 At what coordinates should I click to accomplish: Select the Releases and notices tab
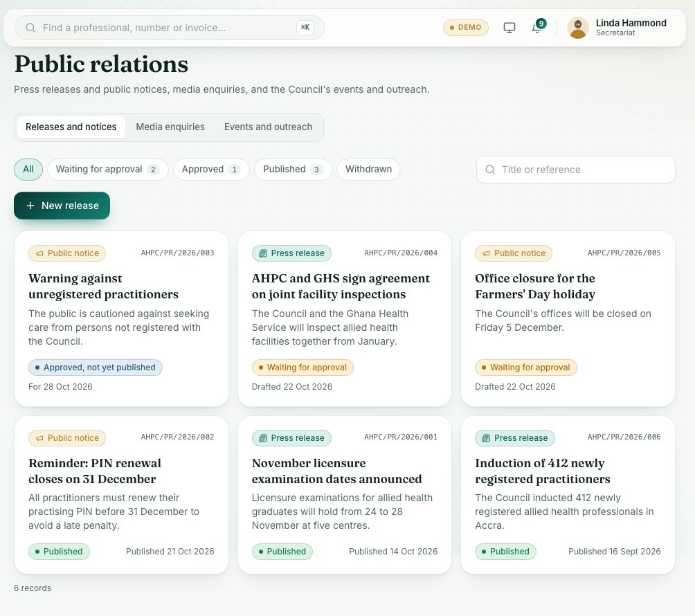point(71,127)
